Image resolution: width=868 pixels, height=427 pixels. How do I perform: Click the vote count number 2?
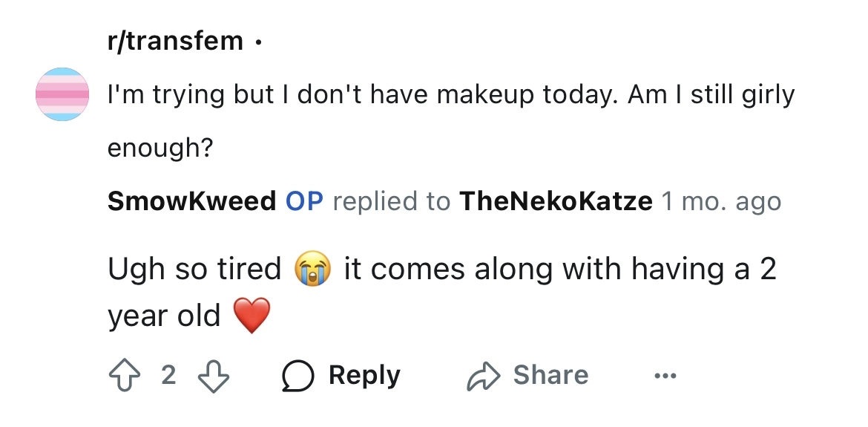pos(168,376)
